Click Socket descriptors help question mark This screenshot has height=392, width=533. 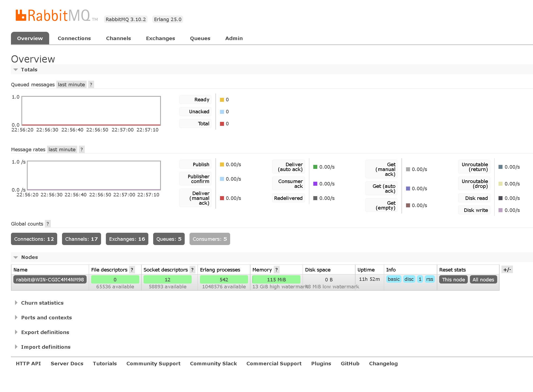click(x=192, y=270)
